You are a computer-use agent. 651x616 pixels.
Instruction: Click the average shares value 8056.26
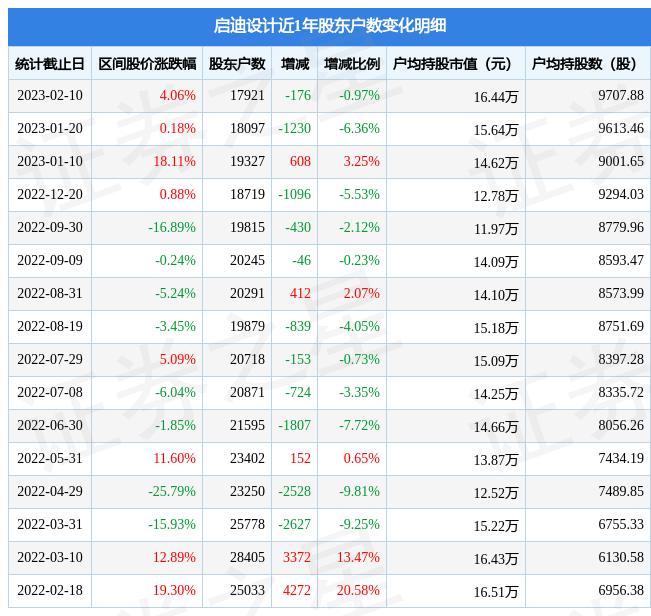[621, 425]
